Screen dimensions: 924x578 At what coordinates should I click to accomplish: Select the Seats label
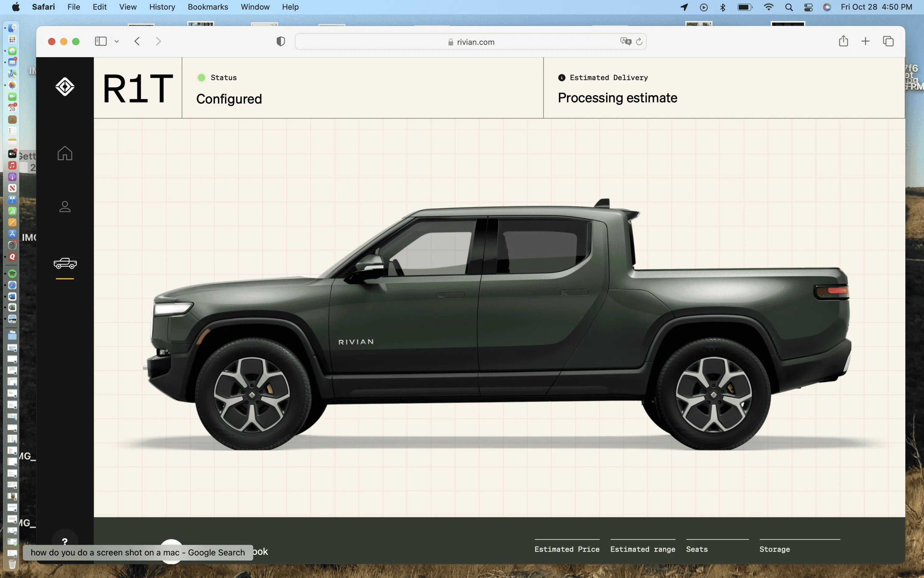(x=697, y=549)
